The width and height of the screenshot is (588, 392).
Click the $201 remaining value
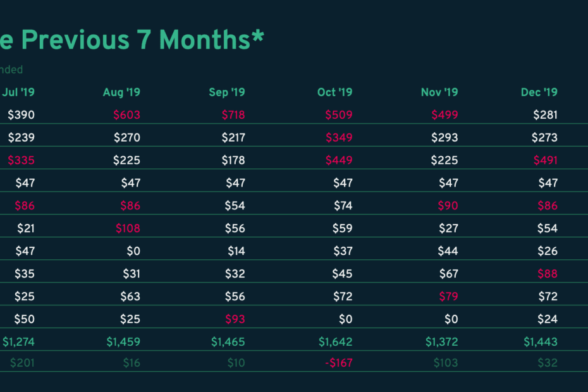tap(22, 363)
